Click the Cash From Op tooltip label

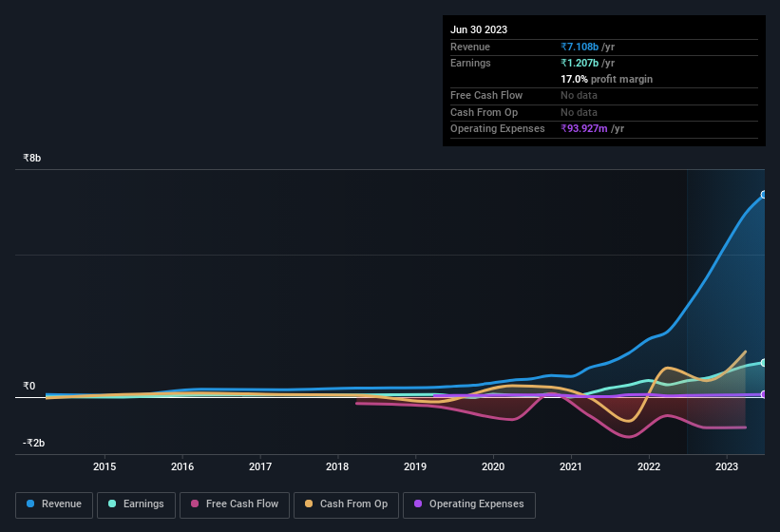(484, 112)
